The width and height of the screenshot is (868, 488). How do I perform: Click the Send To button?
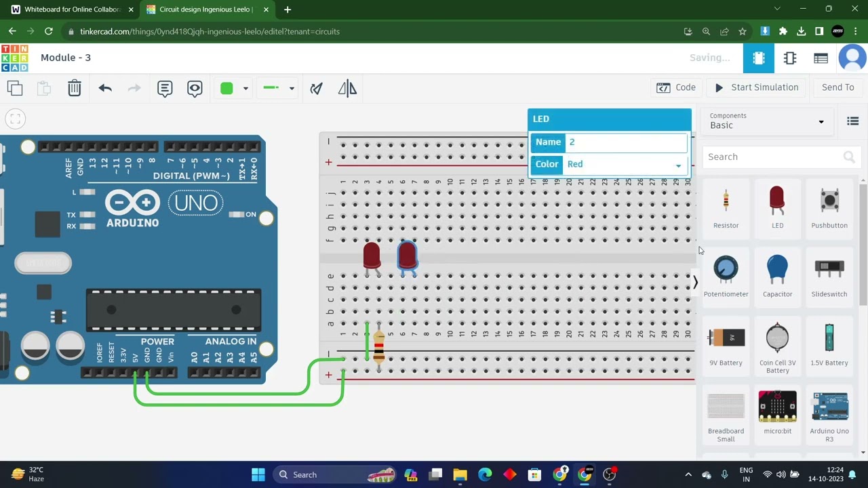coord(838,87)
